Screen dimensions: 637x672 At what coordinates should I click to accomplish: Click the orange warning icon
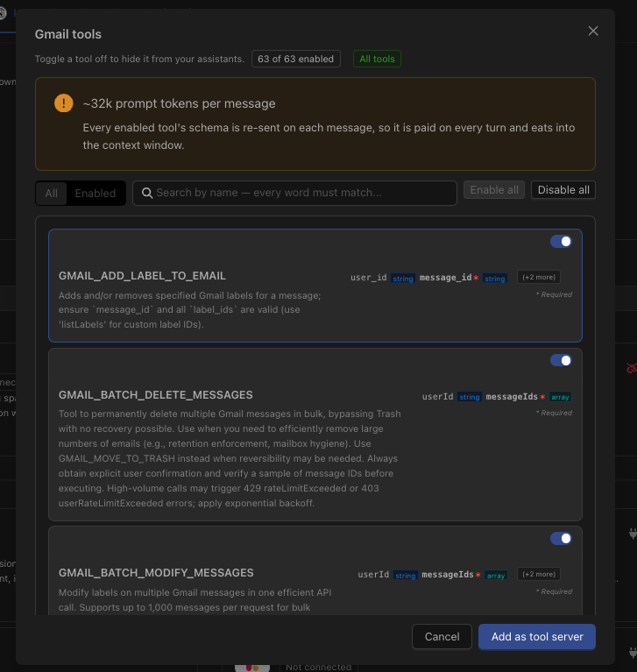coord(63,103)
